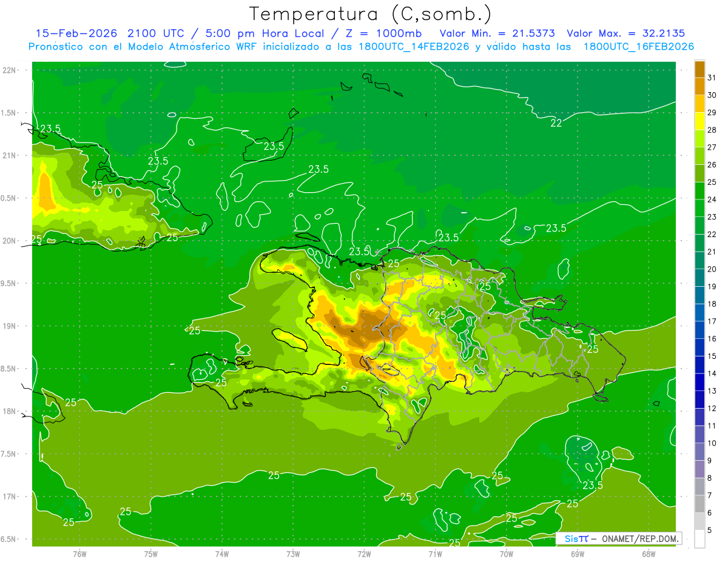Click the lime legend segment between 27 and 28
Screen dimensions: 728x562
[x=699, y=139]
